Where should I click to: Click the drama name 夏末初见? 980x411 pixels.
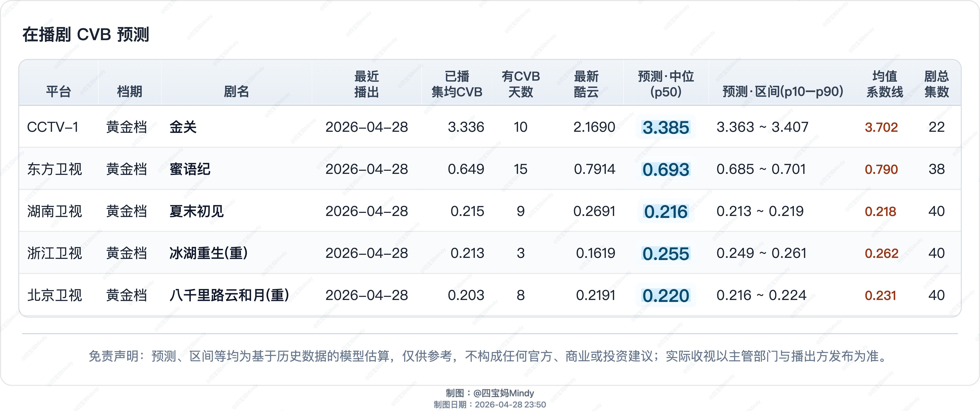[197, 211]
